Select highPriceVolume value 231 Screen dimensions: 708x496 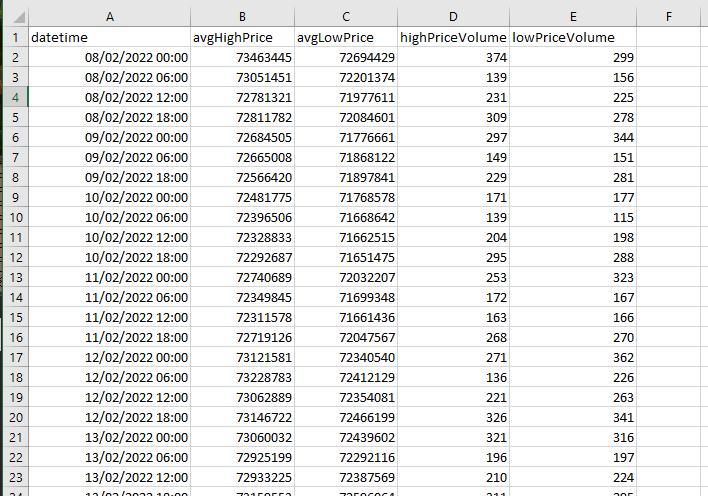453,97
